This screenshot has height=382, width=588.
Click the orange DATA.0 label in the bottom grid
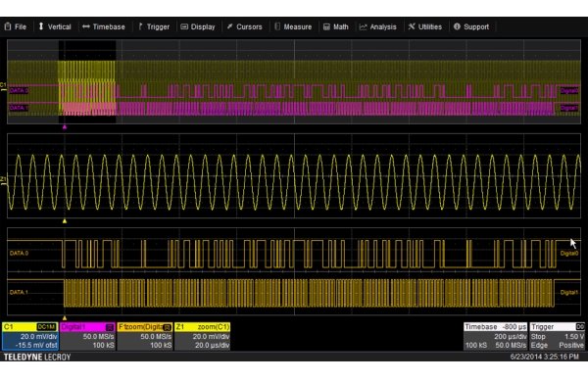[x=19, y=253]
